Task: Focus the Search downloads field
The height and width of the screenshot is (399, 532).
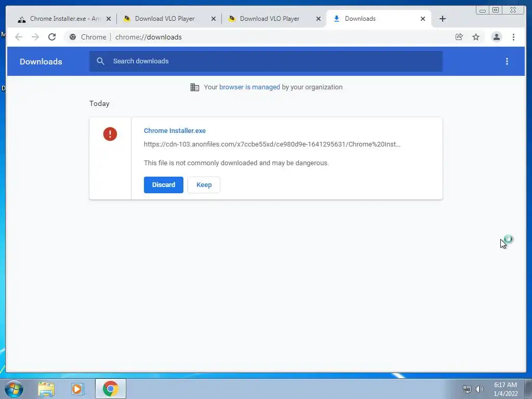Action: 265,61
